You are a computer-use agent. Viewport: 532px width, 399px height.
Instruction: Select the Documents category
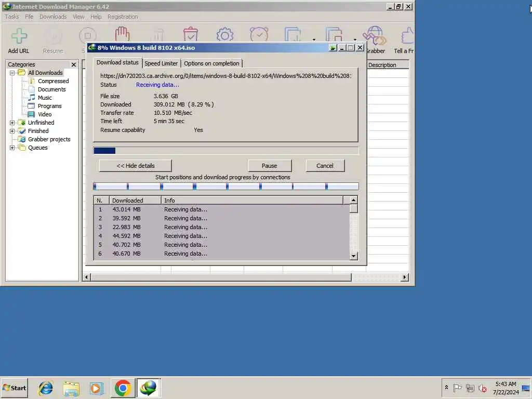[x=51, y=89]
